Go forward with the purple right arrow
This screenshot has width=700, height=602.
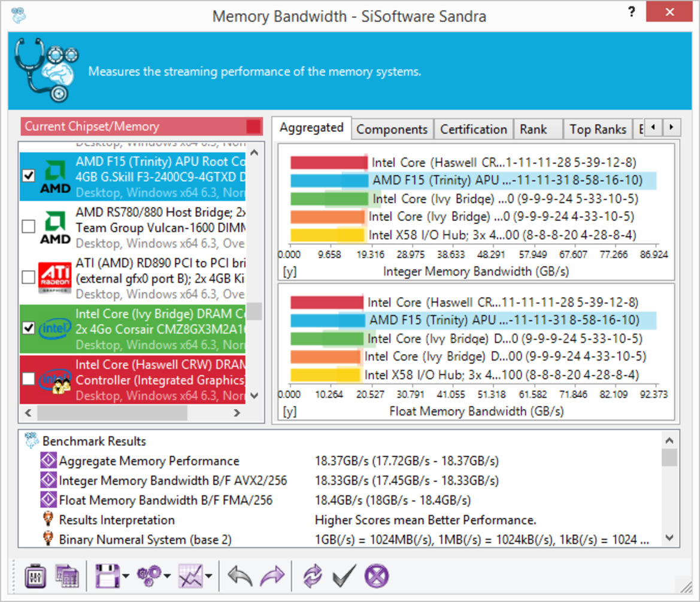[272, 576]
